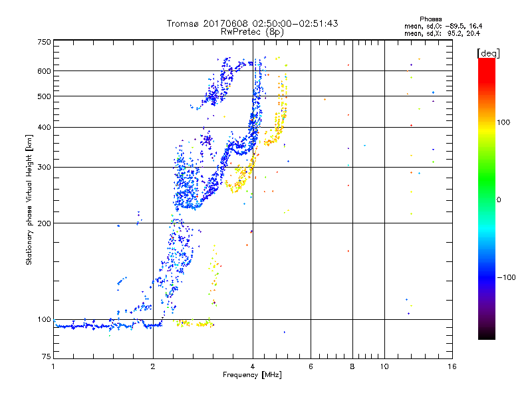The height and width of the screenshot is (399, 532).
Task: Click the "Phases" header text
Action: 430,19
